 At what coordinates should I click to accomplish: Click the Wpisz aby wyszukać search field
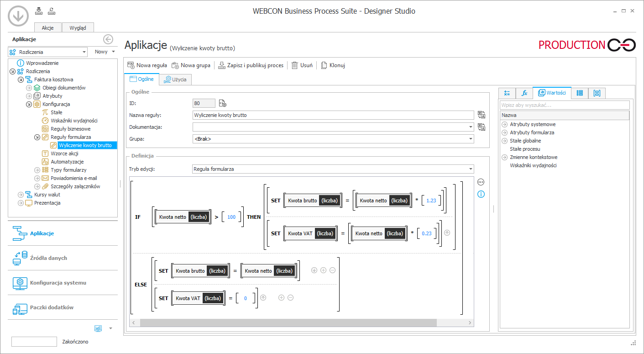[564, 105]
